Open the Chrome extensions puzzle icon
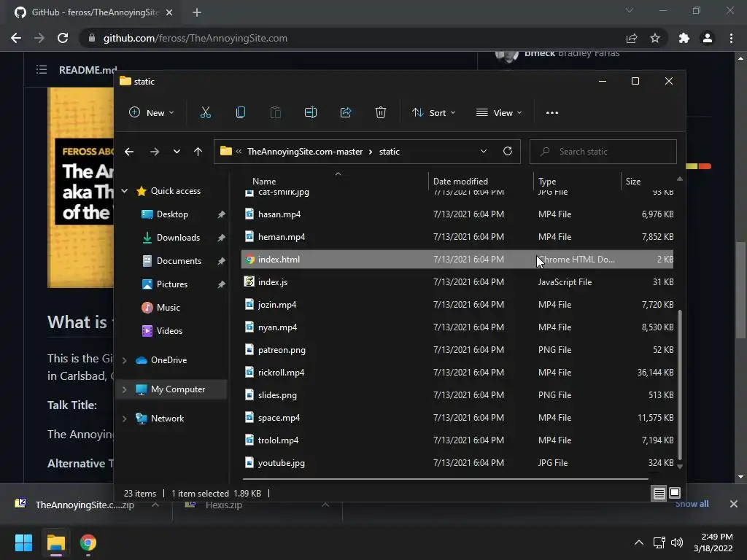The image size is (747, 560). click(684, 38)
